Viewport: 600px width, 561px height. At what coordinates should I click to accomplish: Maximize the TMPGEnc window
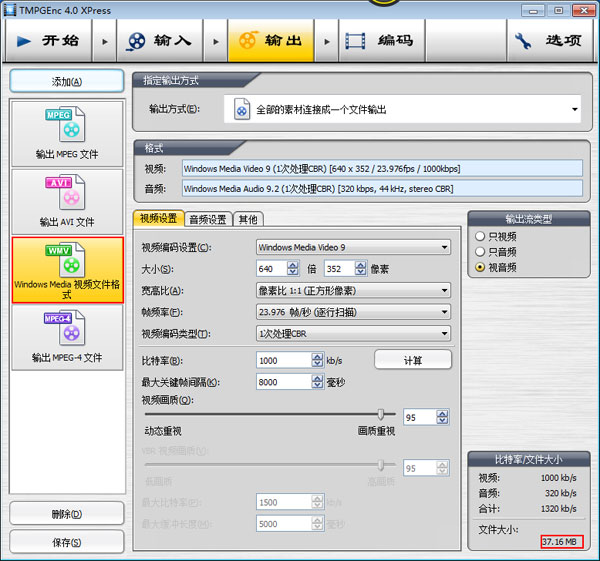(558, 10)
